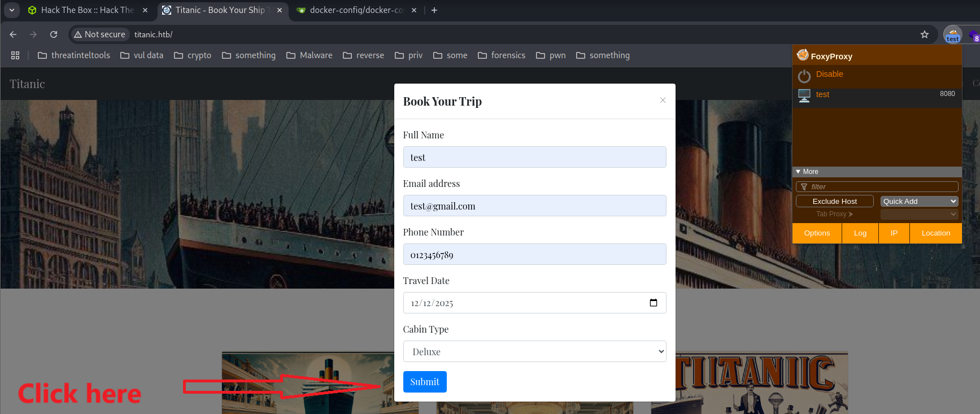Open the Quick Add dropdown in FoxyProxy
The width and height of the screenshot is (980, 414).
(x=919, y=201)
